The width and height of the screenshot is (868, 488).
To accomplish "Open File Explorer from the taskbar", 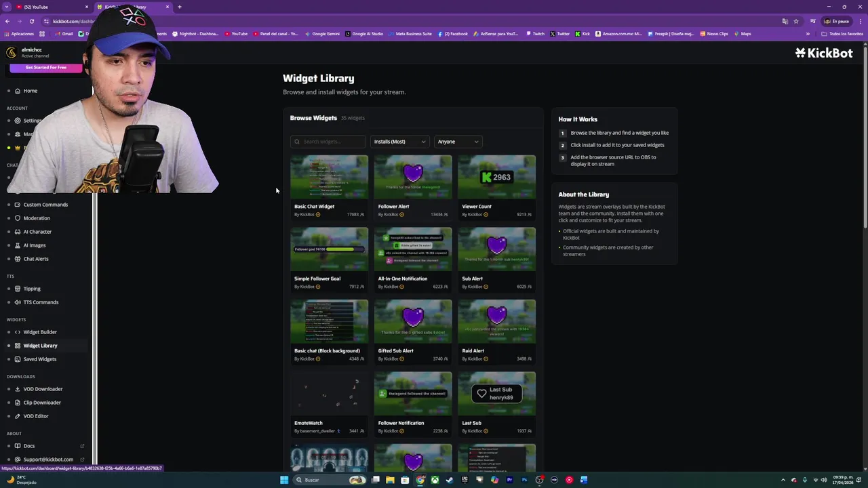I will pos(390,480).
